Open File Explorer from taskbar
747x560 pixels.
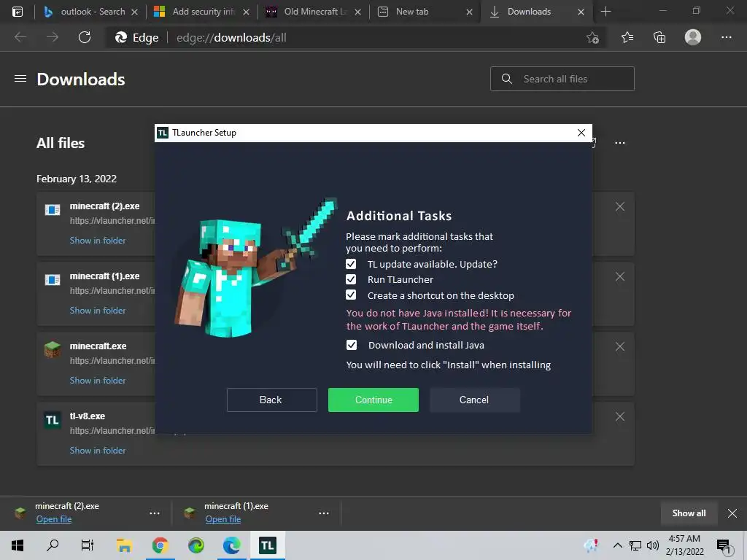pyautogui.click(x=124, y=545)
